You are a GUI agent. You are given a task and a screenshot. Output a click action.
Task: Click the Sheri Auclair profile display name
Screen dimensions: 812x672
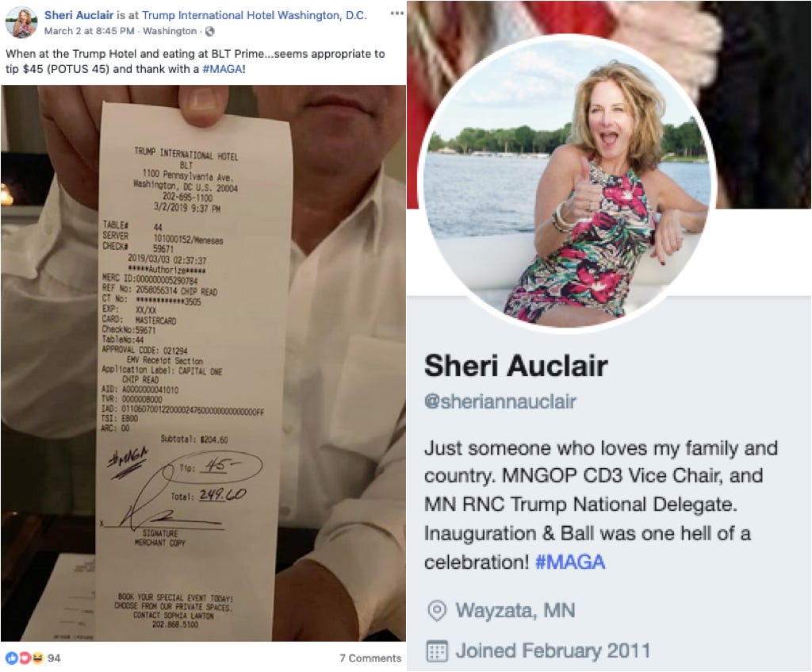coord(515,366)
